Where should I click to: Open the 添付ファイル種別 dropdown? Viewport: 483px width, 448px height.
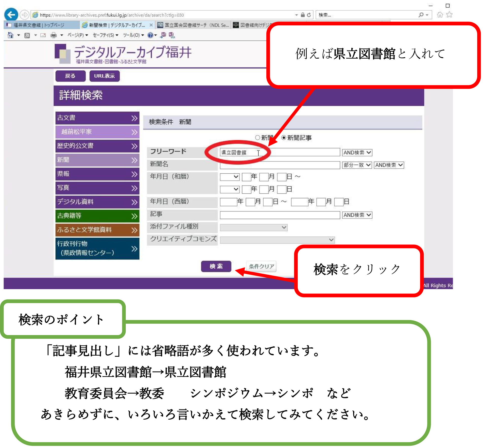tap(254, 227)
